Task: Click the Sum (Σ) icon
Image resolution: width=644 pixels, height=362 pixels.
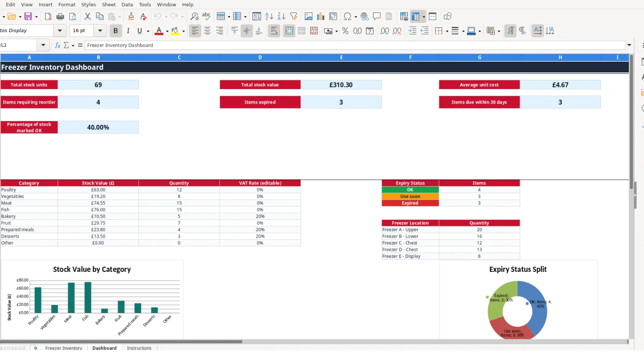Action: 67,46
